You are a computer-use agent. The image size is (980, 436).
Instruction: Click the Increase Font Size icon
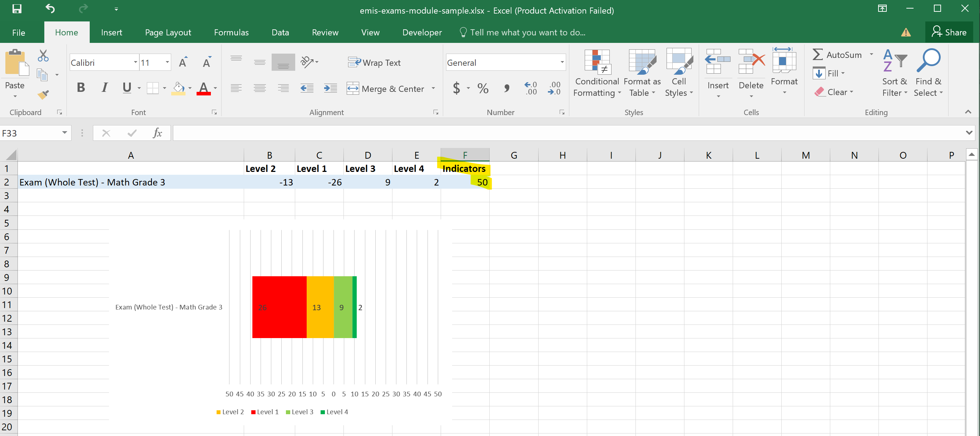tap(183, 63)
